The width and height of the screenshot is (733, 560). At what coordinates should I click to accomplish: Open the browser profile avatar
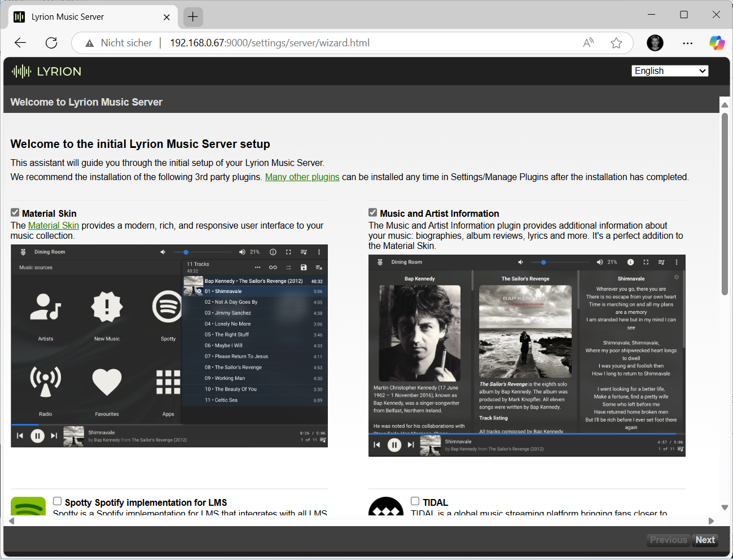tap(655, 43)
